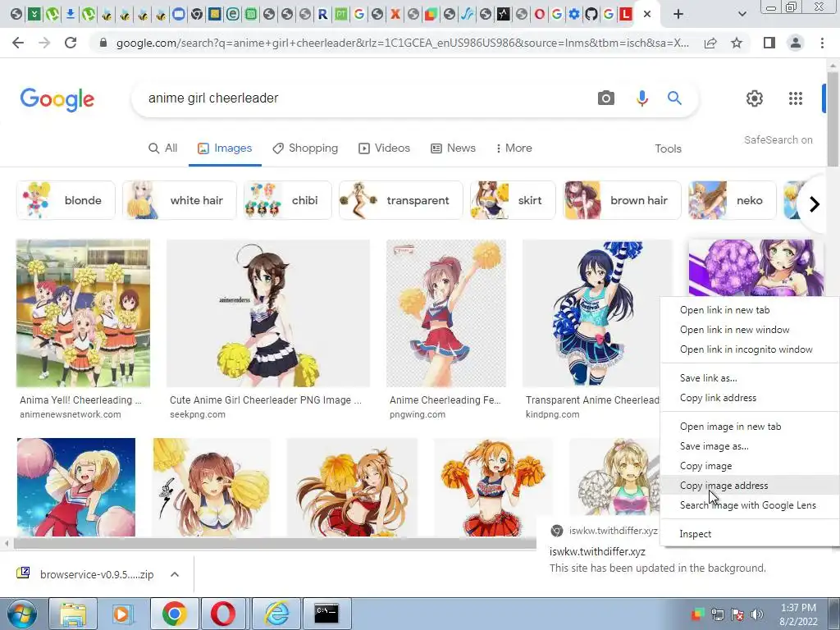
Task: Open the Anima Yell Cheerleading thumbnail
Action: 83,313
